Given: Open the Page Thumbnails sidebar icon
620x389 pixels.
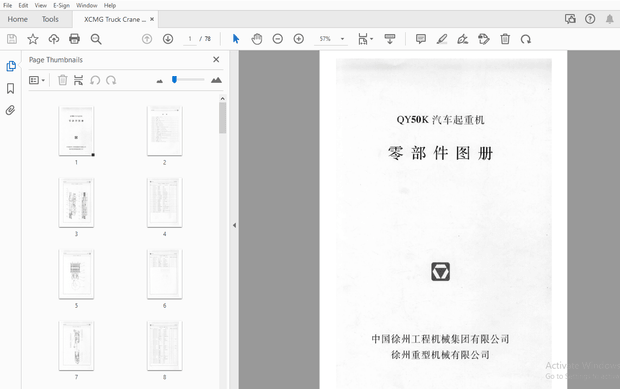Looking at the screenshot, I should tap(11, 66).
